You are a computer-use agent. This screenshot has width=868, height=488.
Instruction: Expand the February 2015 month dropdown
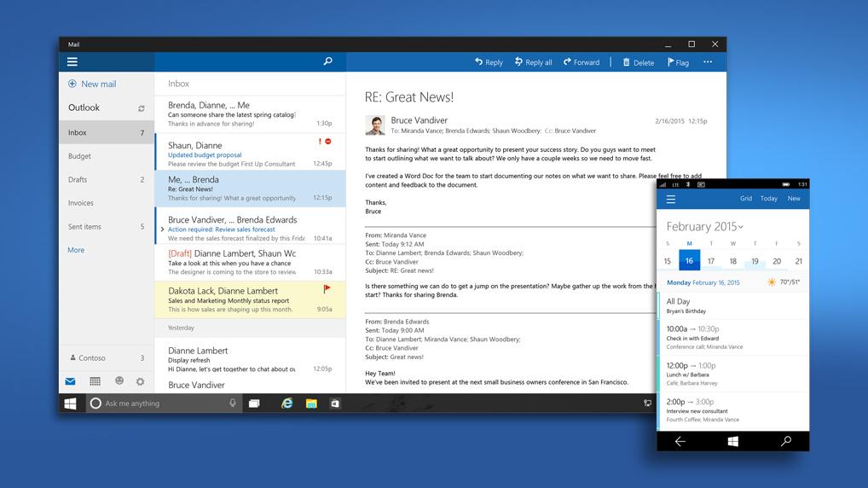[704, 227]
